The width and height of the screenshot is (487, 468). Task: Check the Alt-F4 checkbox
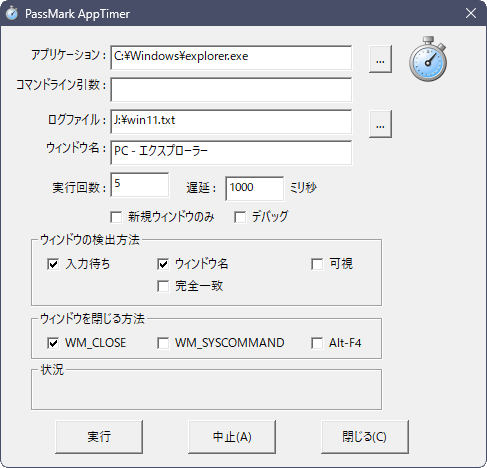[317, 343]
